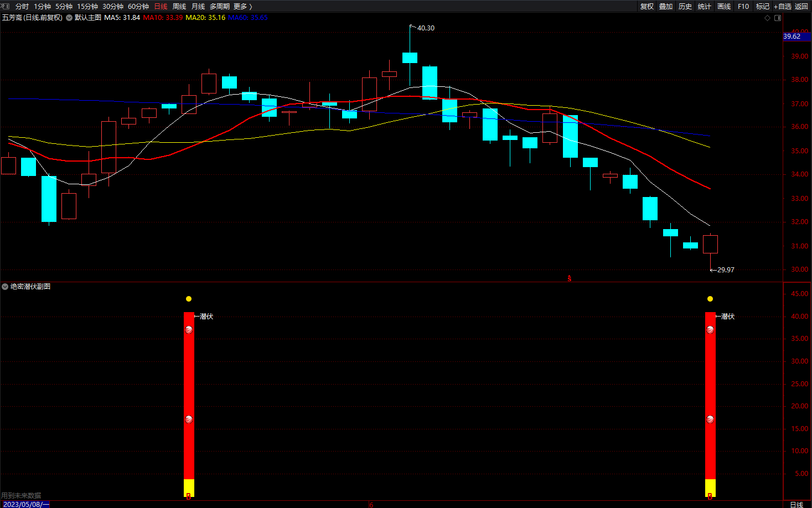Viewport: 812px width, 508px height.
Task: Click the 29.97 low price label
Action: (x=726, y=270)
